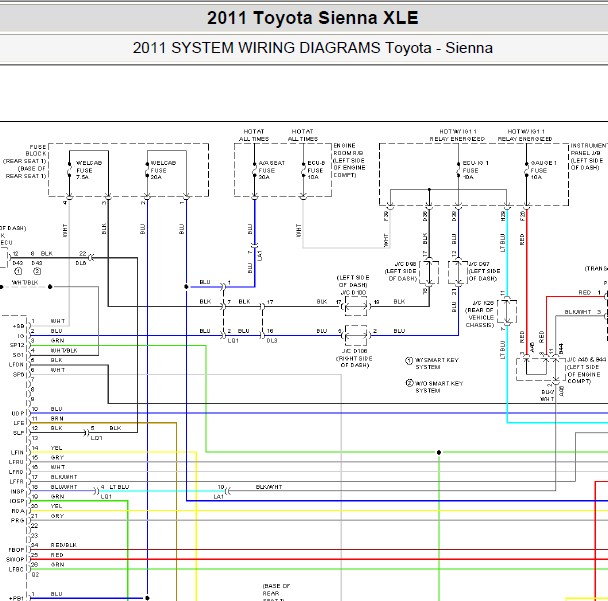The width and height of the screenshot is (608, 601).
Task: Click the BLU/WHT wire label at pin 18
Action: pos(64,487)
